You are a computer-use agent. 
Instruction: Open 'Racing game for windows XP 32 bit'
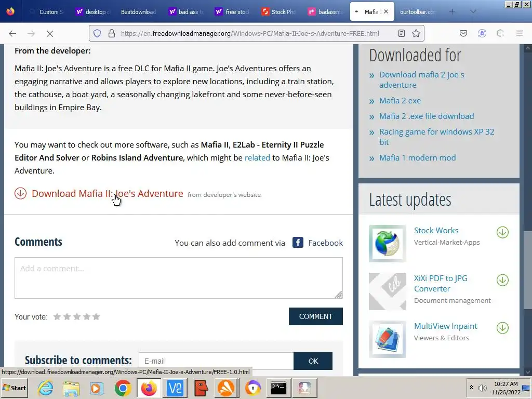(x=436, y=137)
